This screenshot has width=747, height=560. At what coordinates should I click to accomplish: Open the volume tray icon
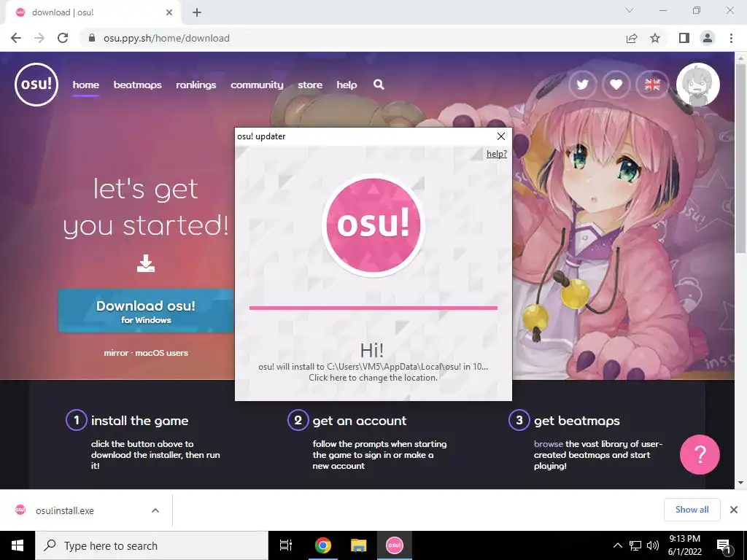tap(653, 545)
